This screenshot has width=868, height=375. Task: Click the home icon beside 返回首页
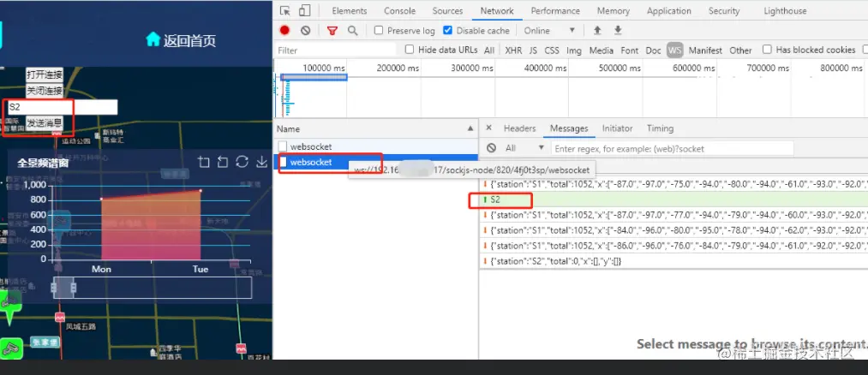coord(153,39)
